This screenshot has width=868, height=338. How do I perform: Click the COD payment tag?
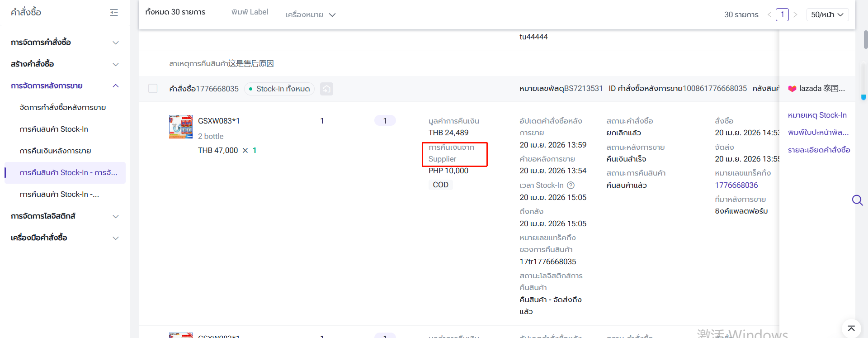pyautogui.click(x=441, y=185)
